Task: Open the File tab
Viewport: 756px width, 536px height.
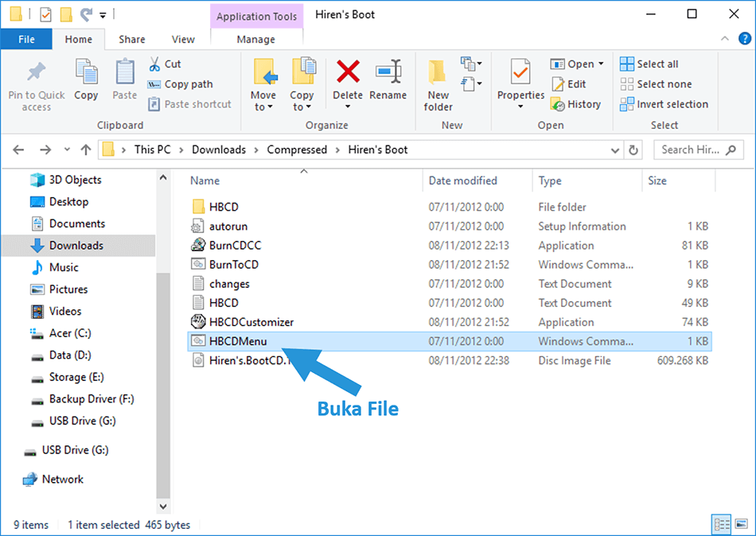Action: tap(26, 39)
